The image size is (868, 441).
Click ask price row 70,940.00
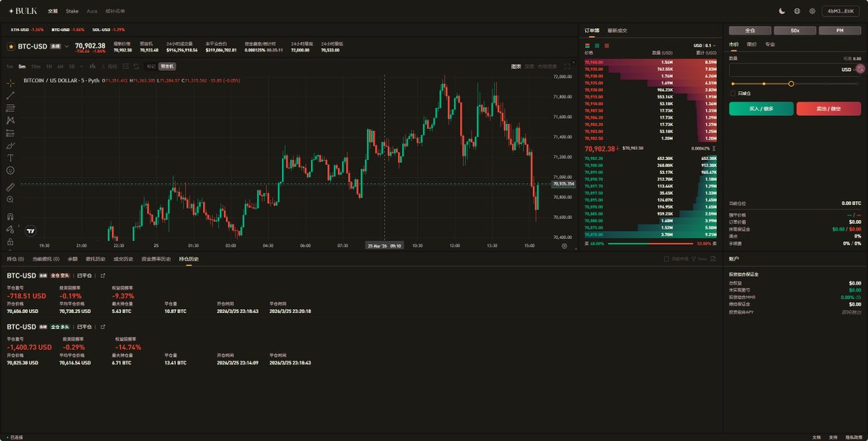coord(650,62)
